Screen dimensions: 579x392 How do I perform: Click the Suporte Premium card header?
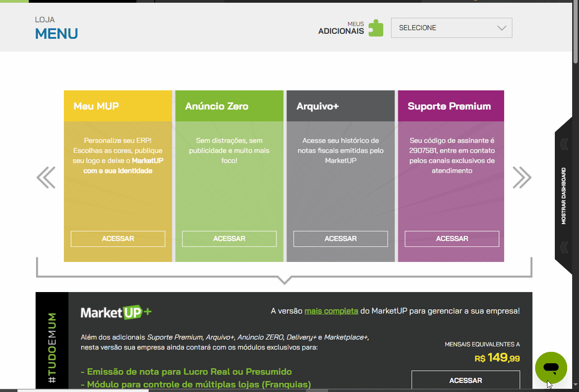(x=451, y=106)
